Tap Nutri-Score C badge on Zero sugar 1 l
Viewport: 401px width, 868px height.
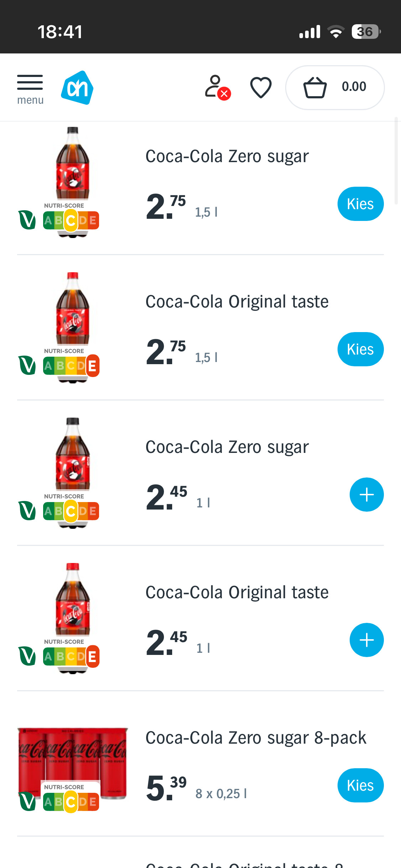pyautogui.click(x=71, y=511)
